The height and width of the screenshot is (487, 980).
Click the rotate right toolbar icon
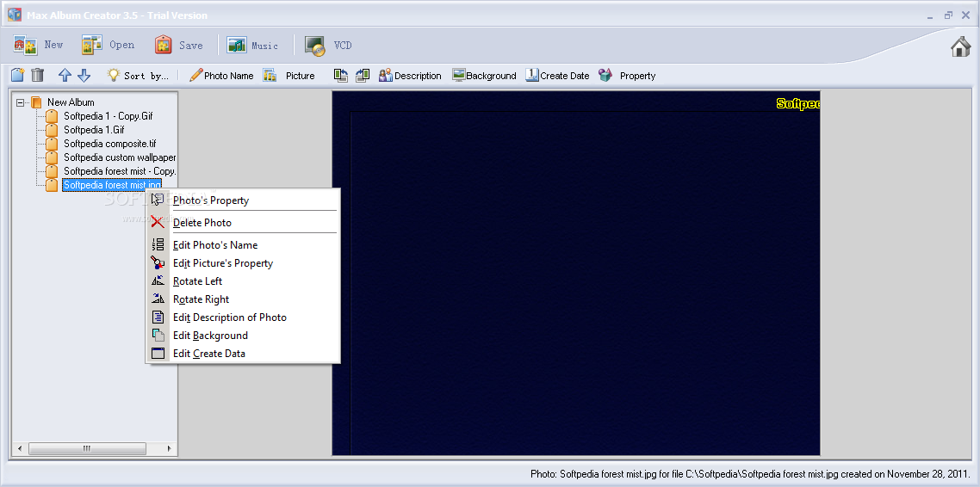coord(363,76)
